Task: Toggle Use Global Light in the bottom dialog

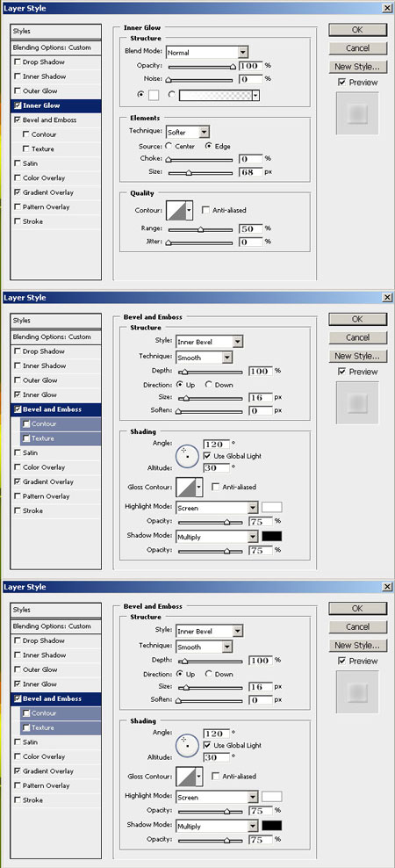Action: point(207,745)
